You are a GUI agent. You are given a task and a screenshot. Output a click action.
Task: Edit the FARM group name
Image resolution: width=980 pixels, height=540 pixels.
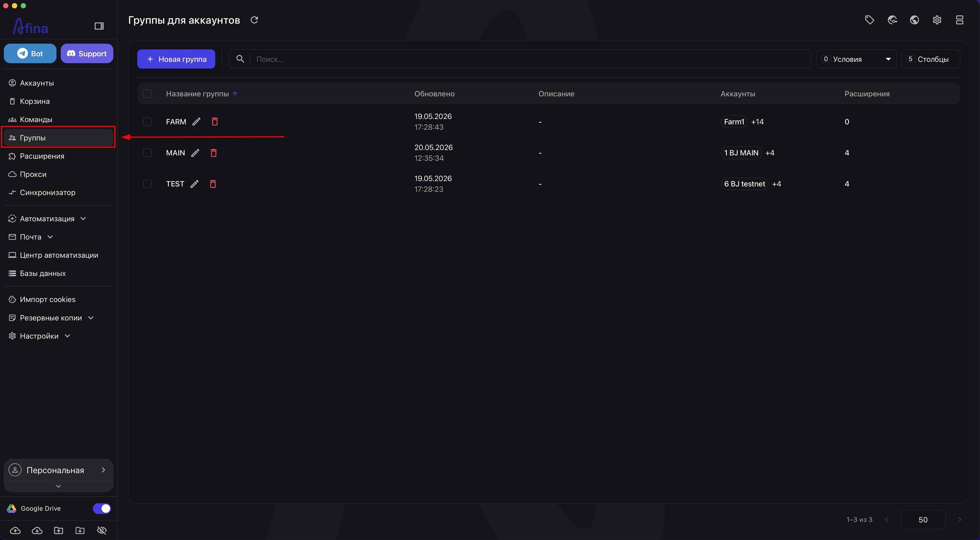pyautogui.click(x=196, y=122)
